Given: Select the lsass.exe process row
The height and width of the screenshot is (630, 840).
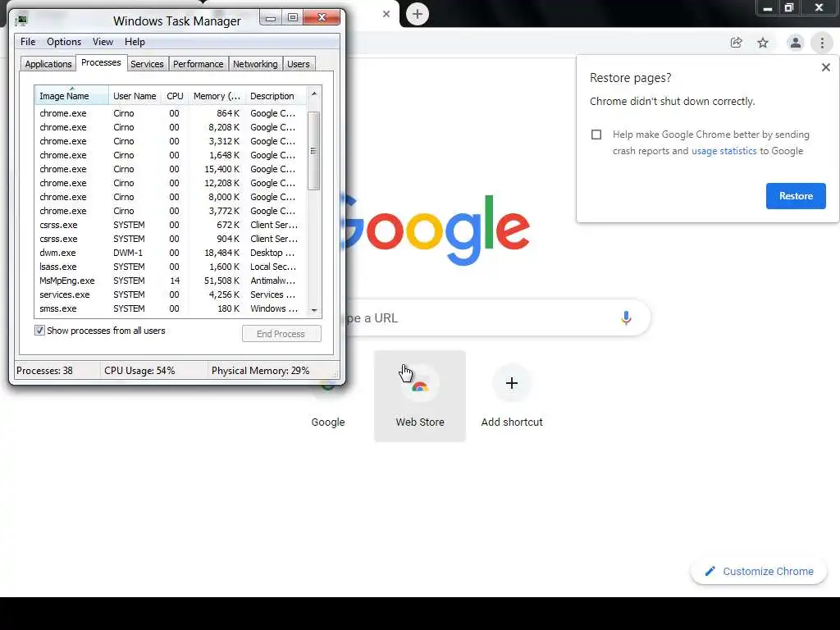Looking at the screenshot, I should (x=170, y=267).
